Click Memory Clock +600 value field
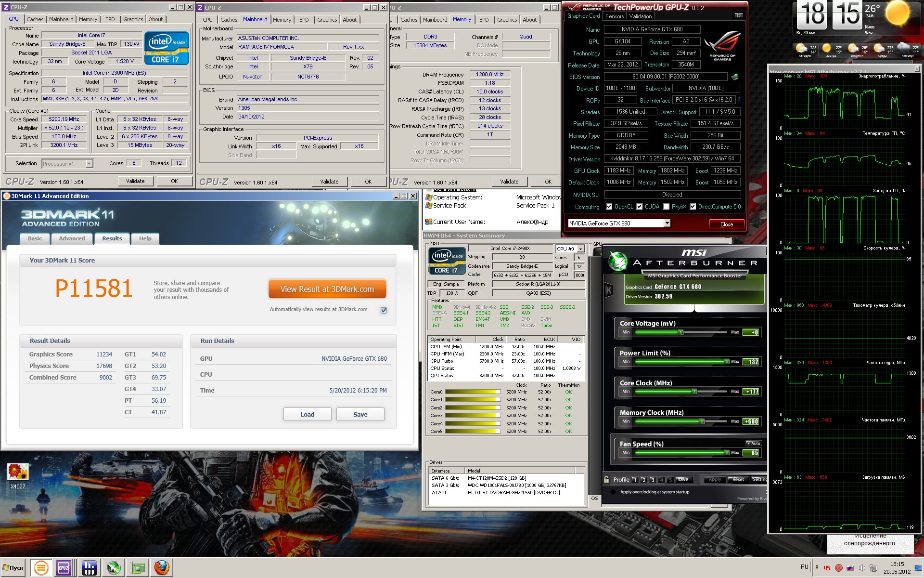This screenshot has width=924, height=578. 751,421
